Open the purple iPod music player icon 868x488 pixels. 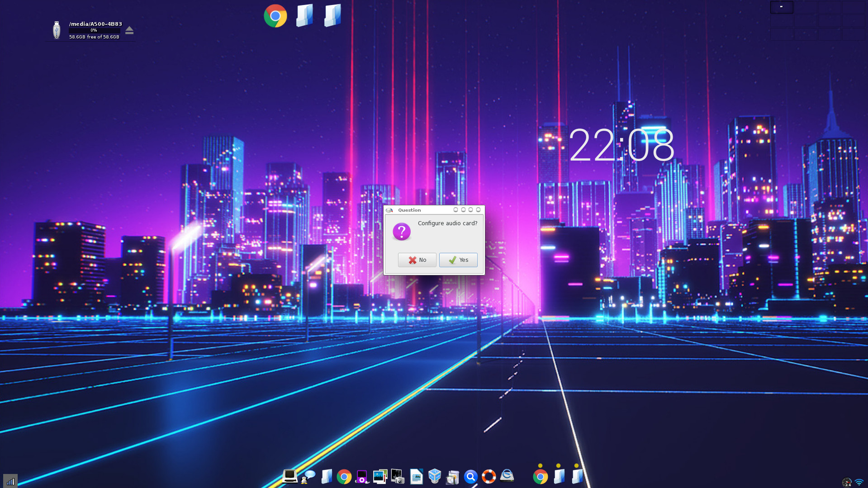tap(362, 476)
